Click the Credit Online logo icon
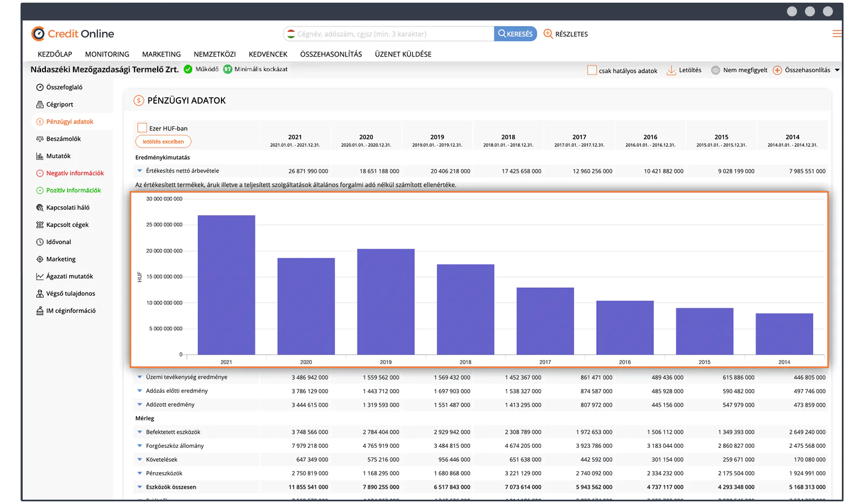The height and width of the screenshot is (504, 864). pos(38,34)
